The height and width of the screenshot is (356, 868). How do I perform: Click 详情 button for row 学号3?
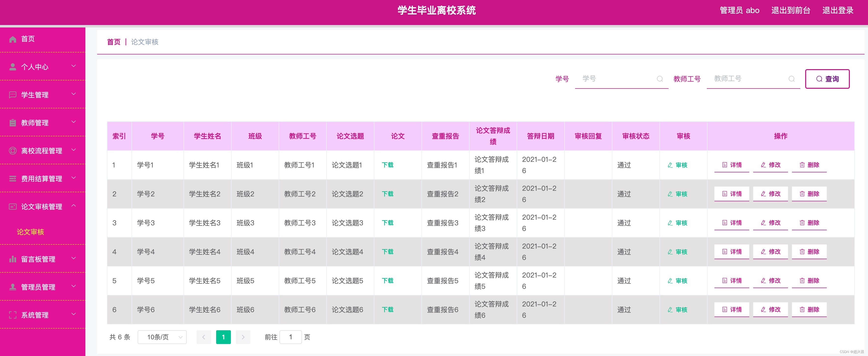[732, 223]
